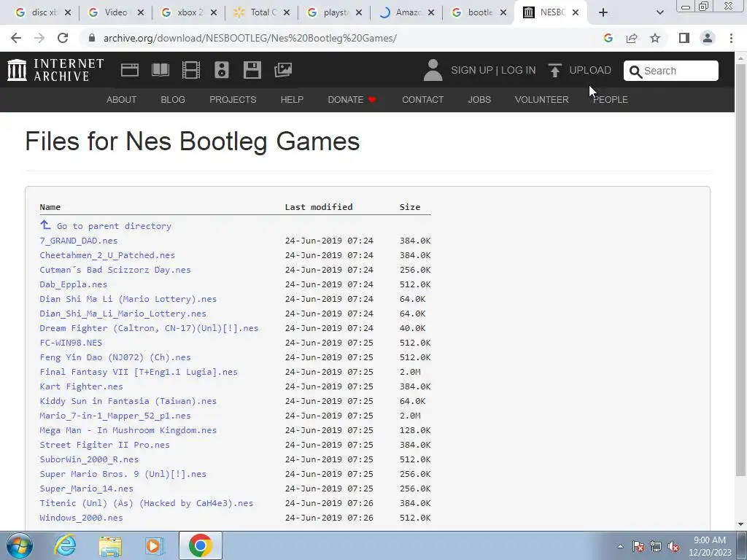
Task: Open Windows Media Player from taskbar
Action: [154, 545]
